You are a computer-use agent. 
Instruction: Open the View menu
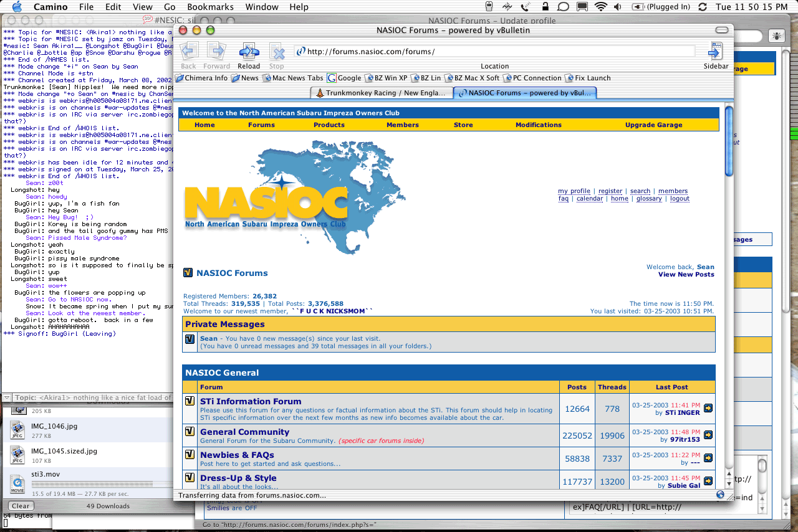pos(143,7)
